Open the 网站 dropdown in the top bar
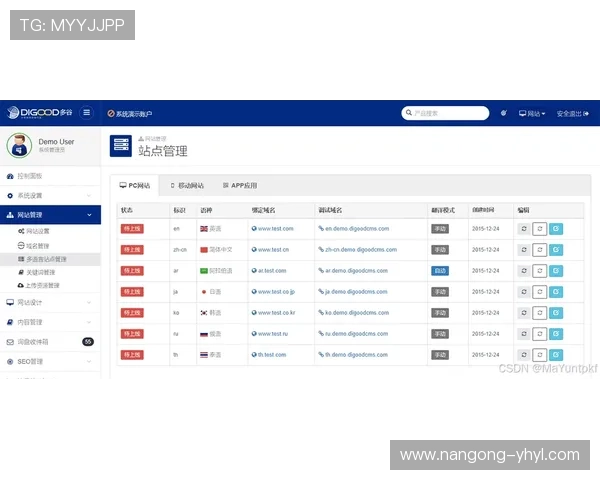 [x=532, y=113]
